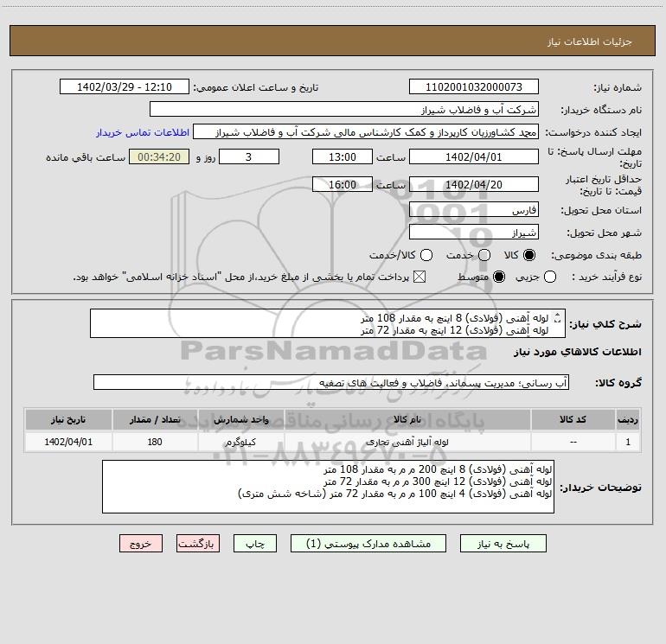The height and width of the screenshot is (644, 666).
Task: Click the اطلاعات کالاهای مورد نیاز heading
Action: 578,352
